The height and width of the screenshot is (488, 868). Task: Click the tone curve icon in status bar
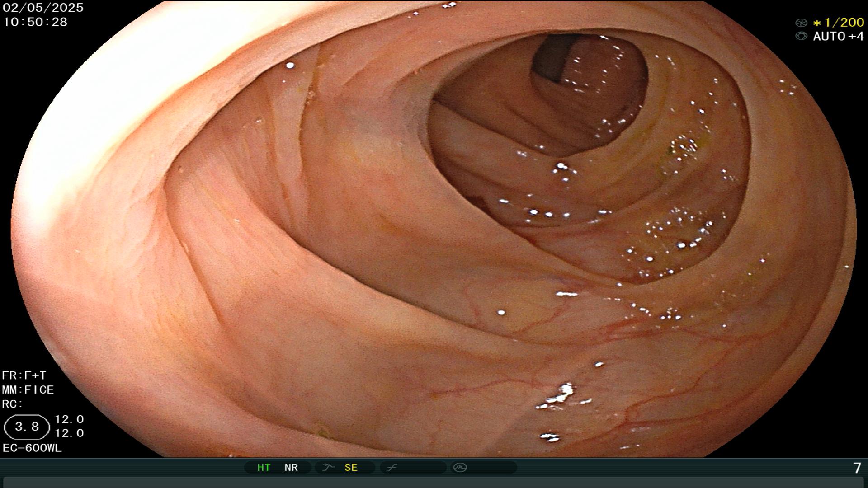pos(392,467)
